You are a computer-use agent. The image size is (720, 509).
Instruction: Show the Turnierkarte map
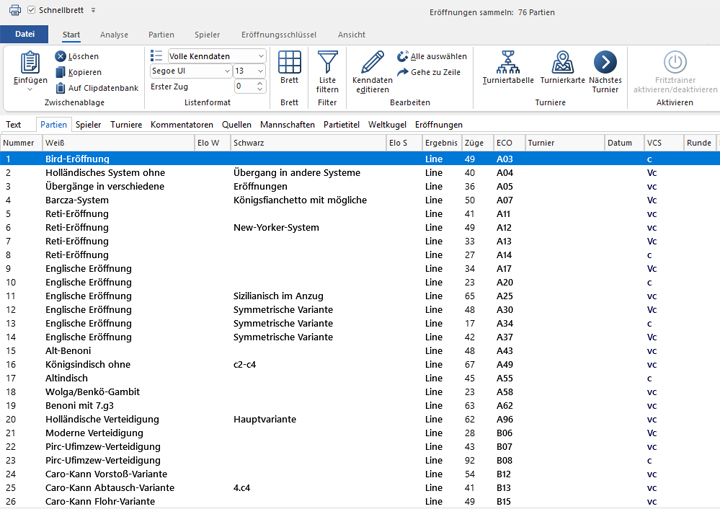coord(561,62)
